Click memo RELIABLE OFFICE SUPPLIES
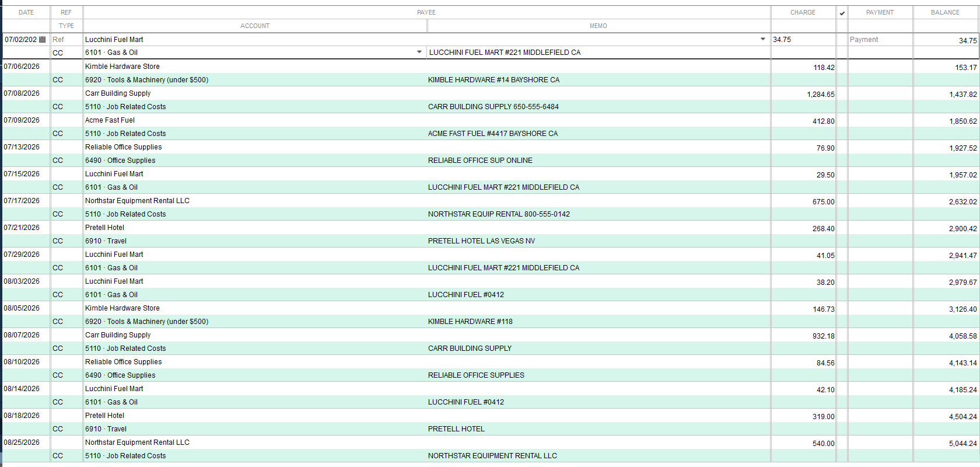This screenshot has height=467, width=980. (476, 375)
